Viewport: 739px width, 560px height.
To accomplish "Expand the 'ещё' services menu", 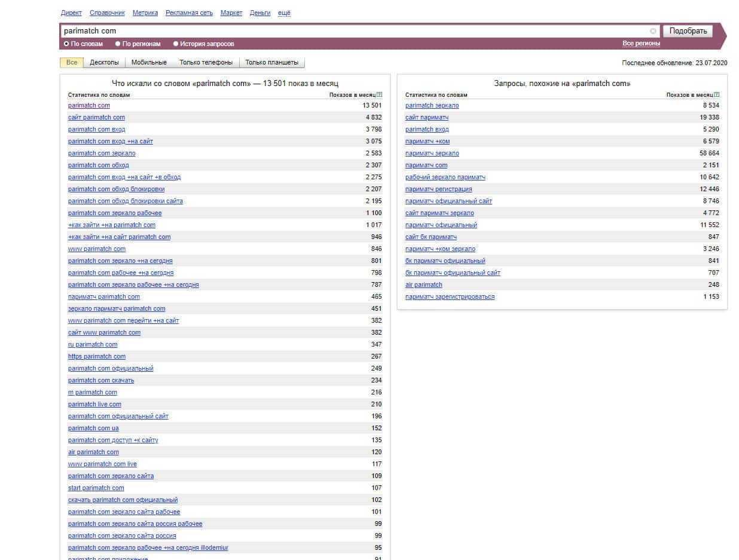I will 284,13.
